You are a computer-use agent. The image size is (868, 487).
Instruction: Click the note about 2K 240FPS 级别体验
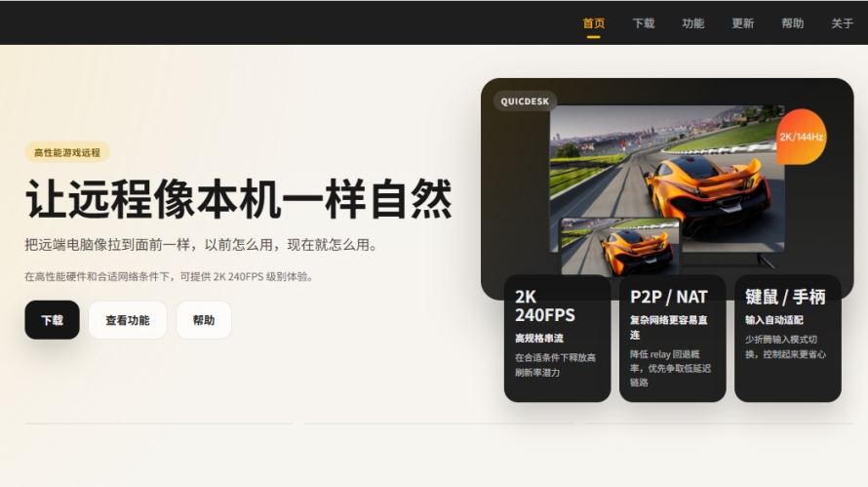169,276
